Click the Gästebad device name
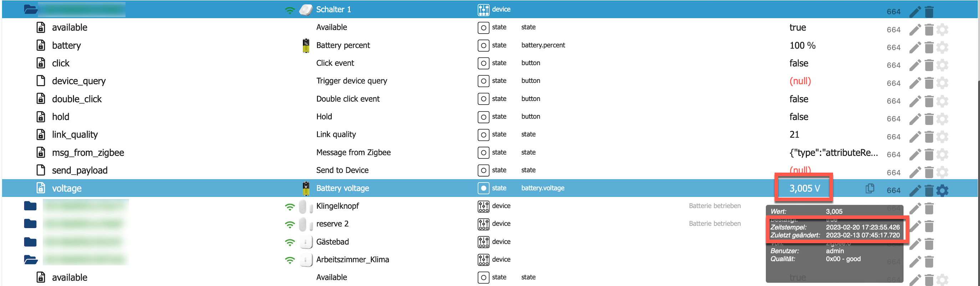Image resolution: width=980 pixels, height=286 pixels. [332, 242]
